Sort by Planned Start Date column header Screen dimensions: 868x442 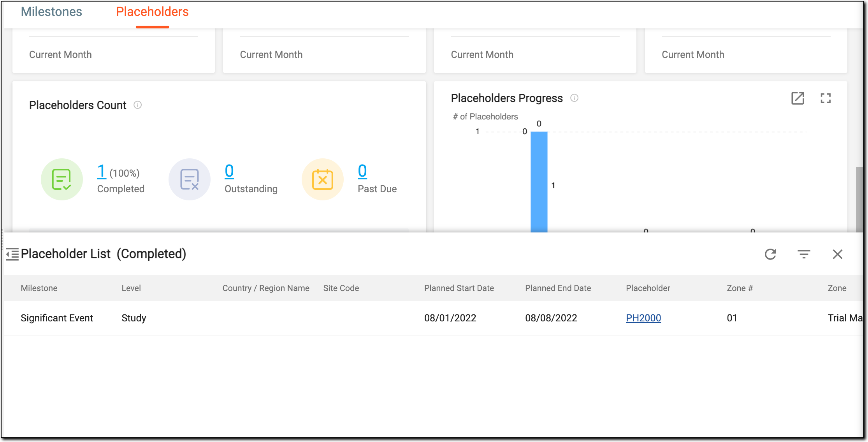coord(459,288)
